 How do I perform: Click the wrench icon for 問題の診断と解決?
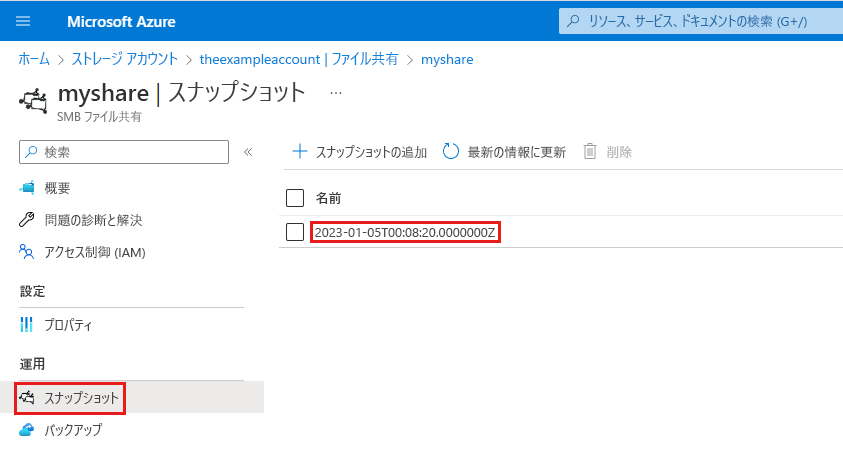point(27,219)
